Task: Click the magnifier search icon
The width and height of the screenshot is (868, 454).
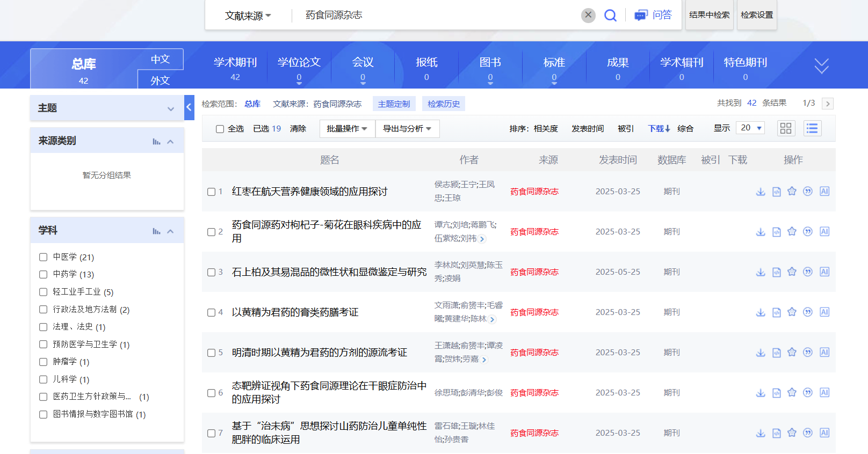Action: 610,15
